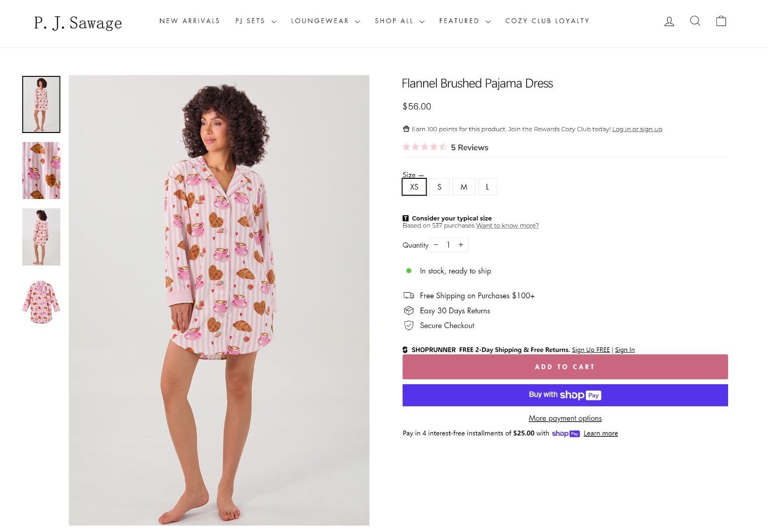Select size M option

[x=464, y=187]
